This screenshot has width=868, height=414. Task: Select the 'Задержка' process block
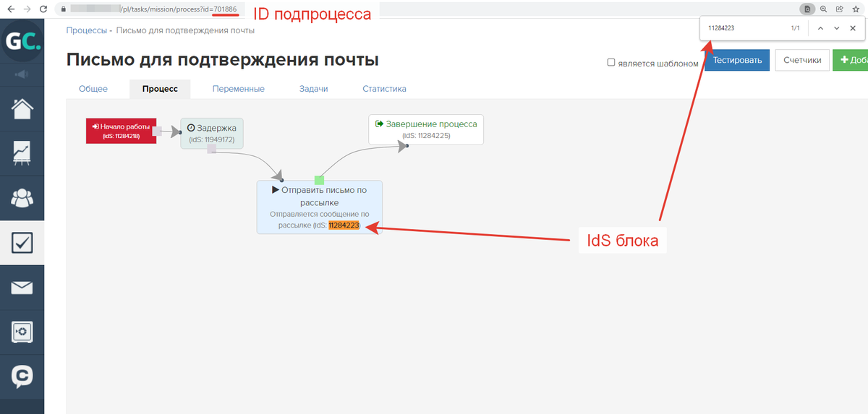(x=212, y=133)
